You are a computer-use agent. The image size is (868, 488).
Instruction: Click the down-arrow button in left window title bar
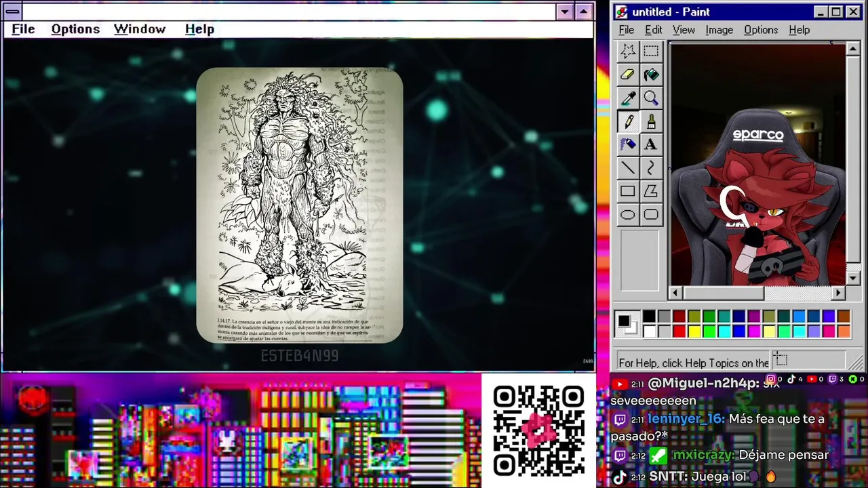[x=565, y=12]
